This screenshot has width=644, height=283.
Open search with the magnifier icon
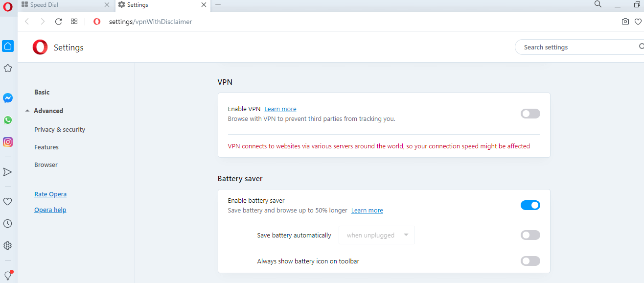(598, 4)
